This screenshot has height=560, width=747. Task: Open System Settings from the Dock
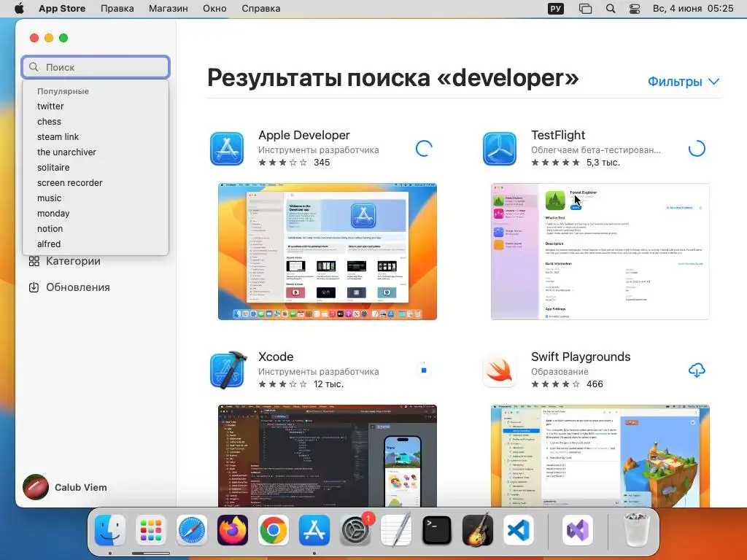click(x=355, y=530)
